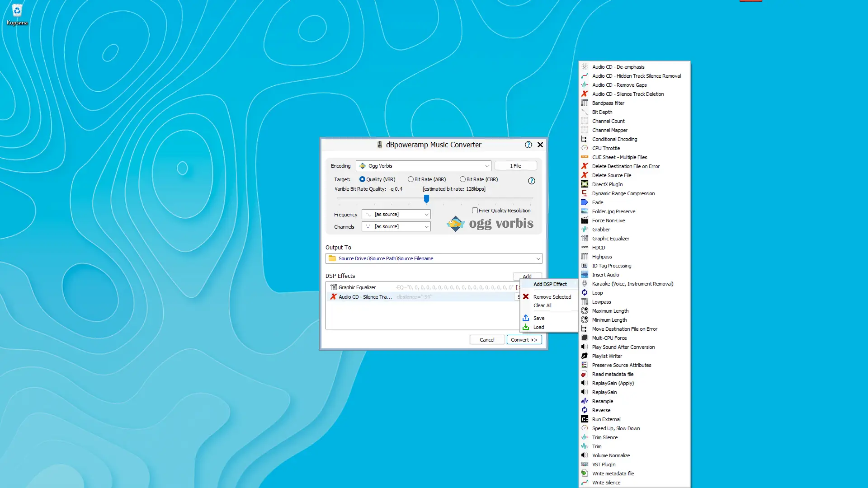Click the Delete Source File red X icon
Screen dimensions: 868x488
pyautogui.click(x=585, y=175)
